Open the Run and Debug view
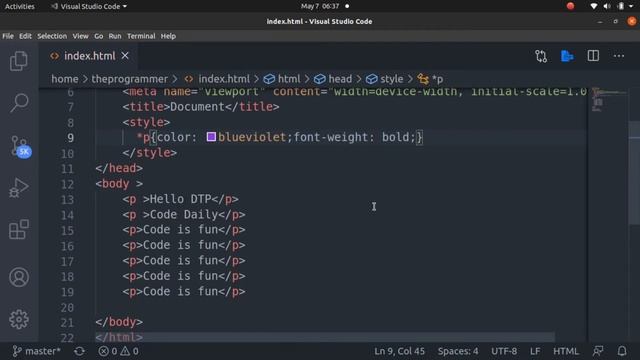The width and height of the screenshot is (640, 360). pos(19,188)
